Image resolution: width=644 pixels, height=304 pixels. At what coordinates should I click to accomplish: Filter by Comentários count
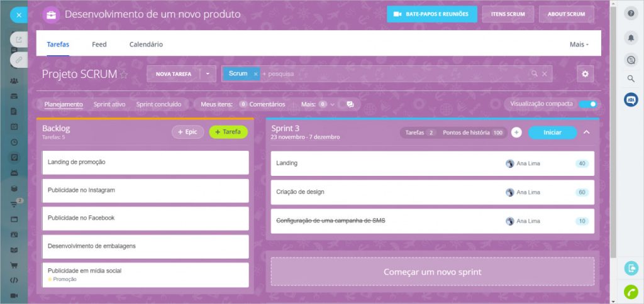tap(262, 104)
